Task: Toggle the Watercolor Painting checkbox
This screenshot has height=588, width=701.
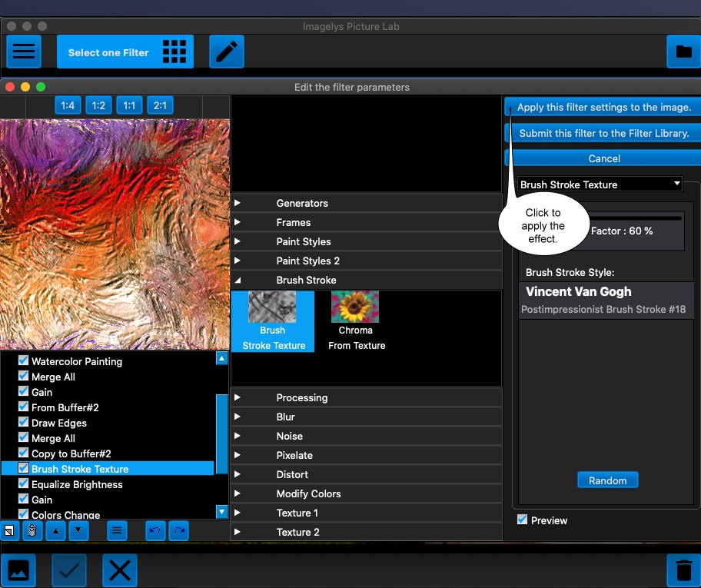Action: [23, 360]
